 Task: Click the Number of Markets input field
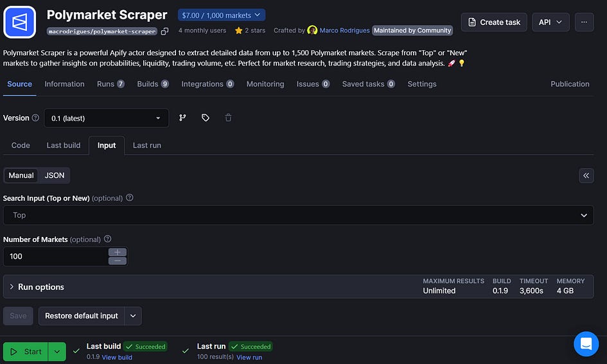[56, 256]
